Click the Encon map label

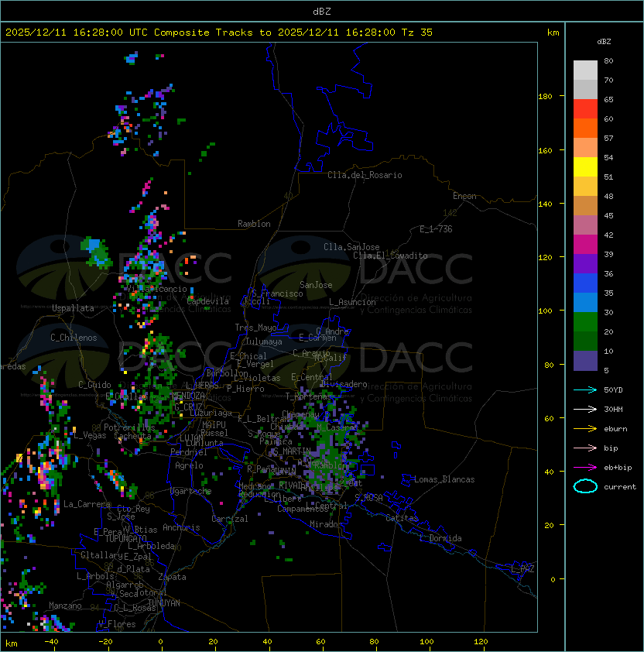[464, 196]
